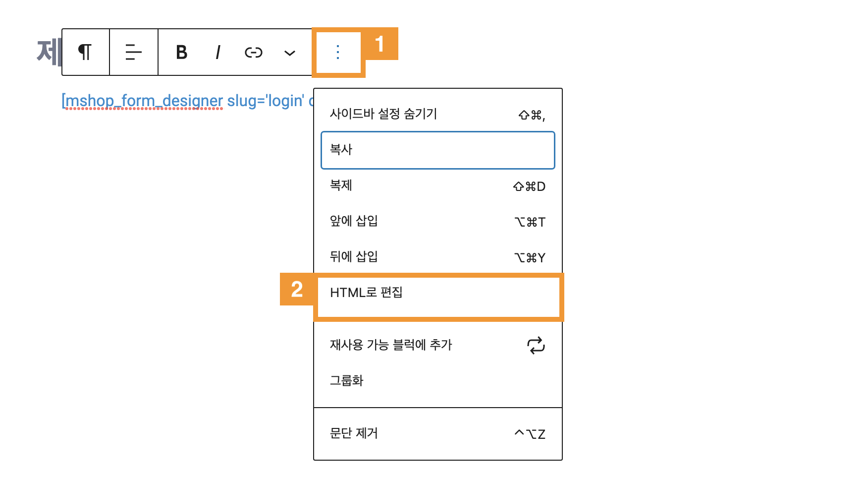Insert a link with the link icon
The height and width of the screenshot is (482, 868).
coord(253,52)
